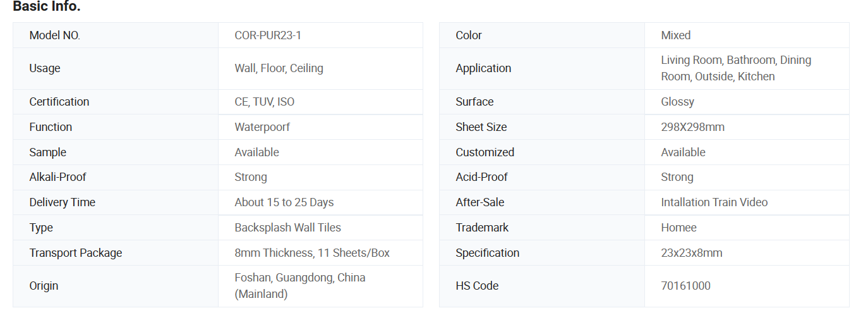Click the Usage value Wall, Floor, Ceiling
Image resolution: width=868 pixels, height=327 pixels.
279,68
